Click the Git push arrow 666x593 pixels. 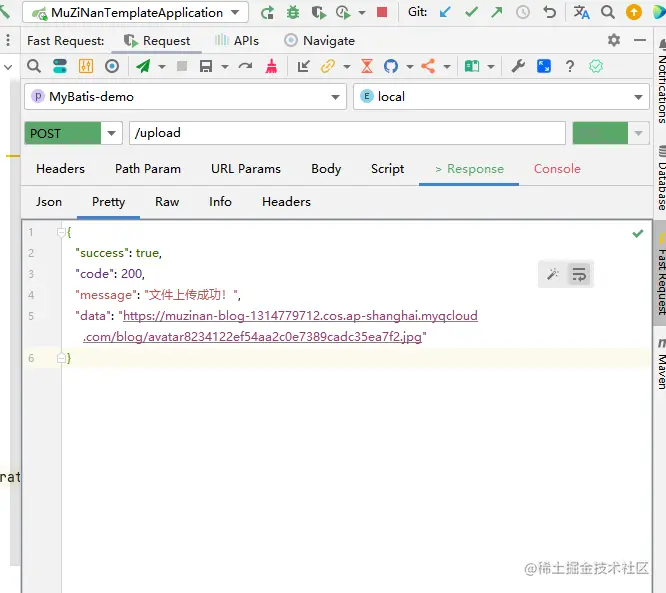pos(497,12)
